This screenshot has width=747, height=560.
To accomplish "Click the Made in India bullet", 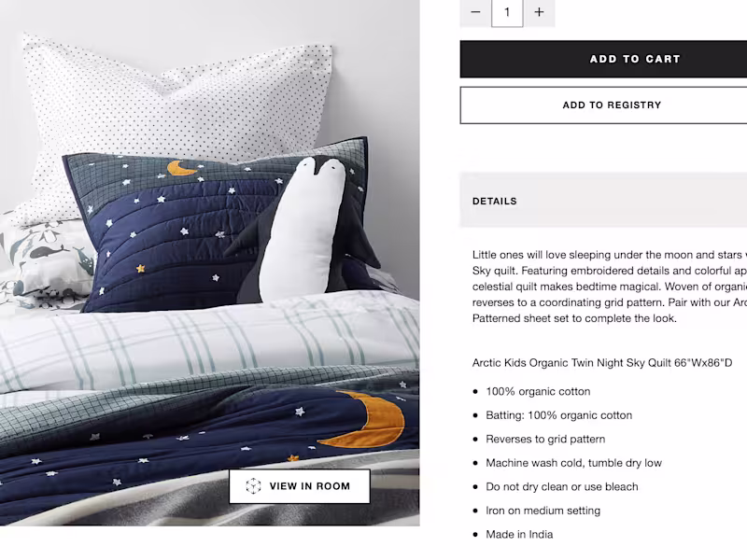I will [519, 534].
